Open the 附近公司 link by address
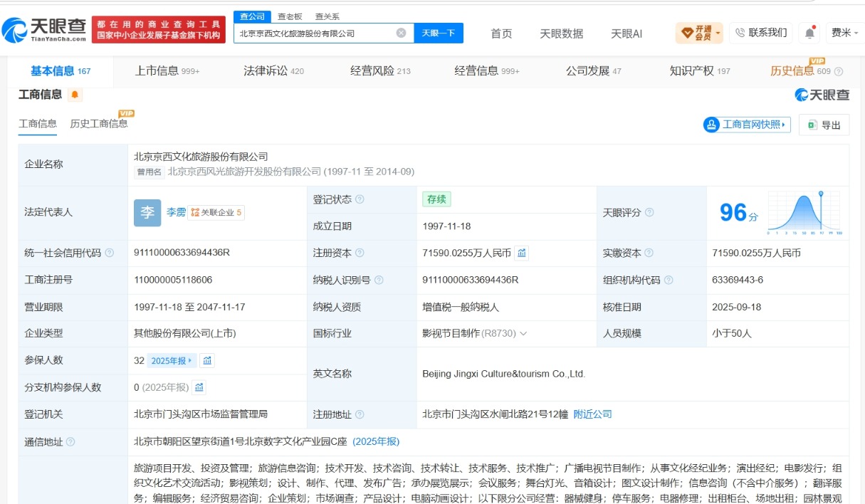The image size is (865, 504). [x=592, y=414]
